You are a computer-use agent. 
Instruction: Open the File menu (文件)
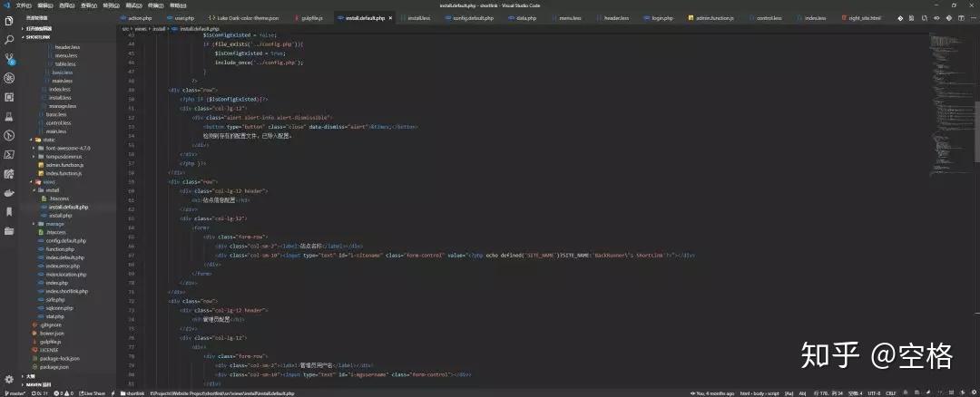click(24, 5)
